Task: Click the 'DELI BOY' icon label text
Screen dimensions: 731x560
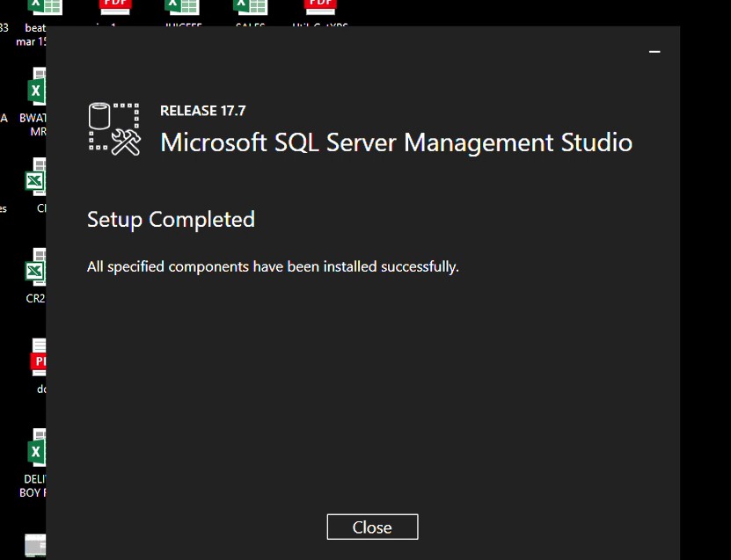Action: (33, 486)
